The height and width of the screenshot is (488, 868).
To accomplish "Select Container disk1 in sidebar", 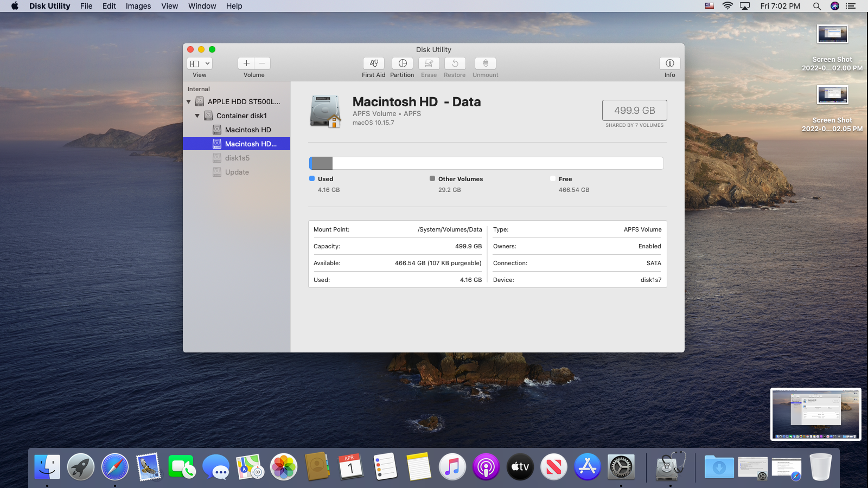I will coord(237,115).
